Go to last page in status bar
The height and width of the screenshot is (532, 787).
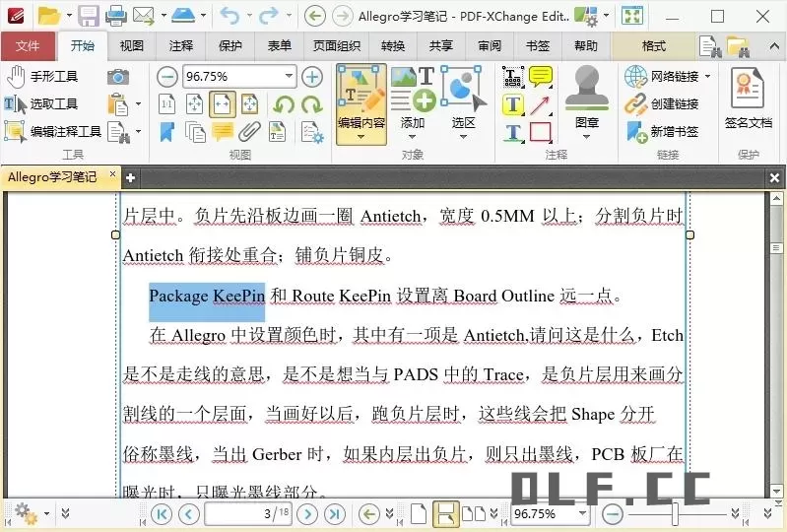coord(335,513)
